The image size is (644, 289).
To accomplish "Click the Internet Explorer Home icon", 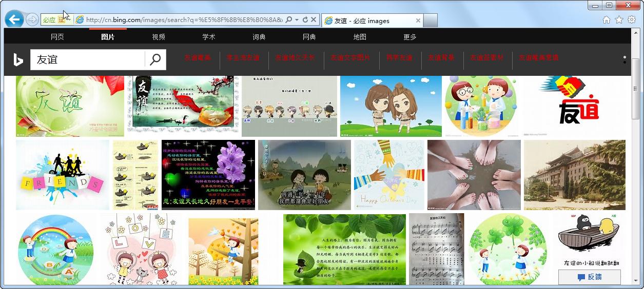I will click(607, 19).
